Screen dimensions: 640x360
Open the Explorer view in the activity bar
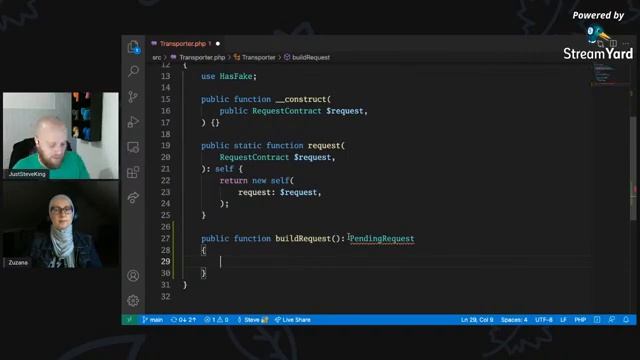point(133,47)
